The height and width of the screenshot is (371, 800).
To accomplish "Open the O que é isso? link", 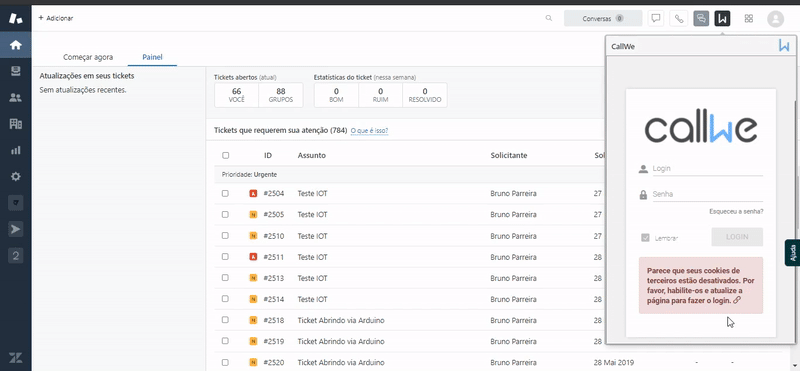I will [369, 131].
